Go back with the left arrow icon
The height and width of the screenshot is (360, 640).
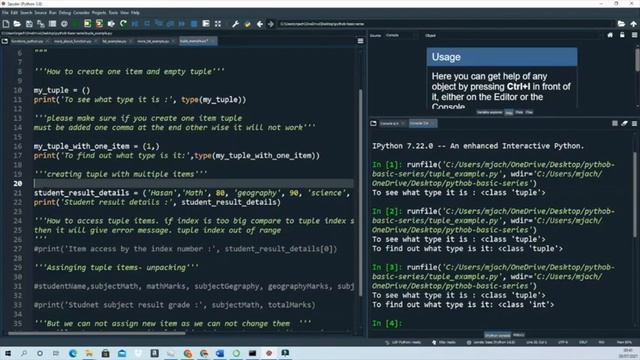tap(260, 24)
